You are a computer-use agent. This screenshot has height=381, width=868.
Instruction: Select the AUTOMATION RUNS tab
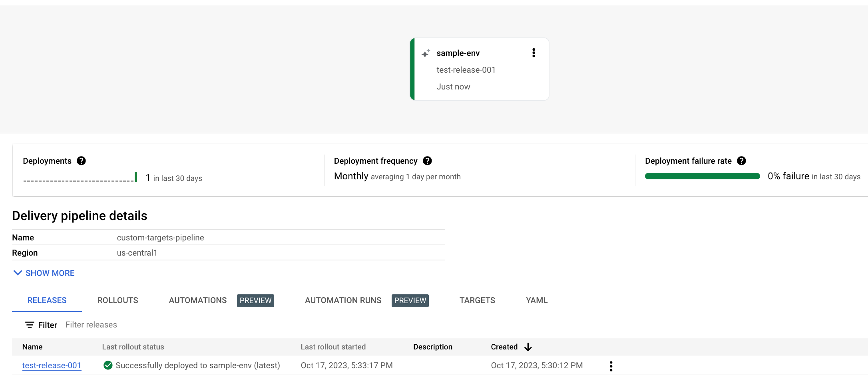[x=342, y=300]
